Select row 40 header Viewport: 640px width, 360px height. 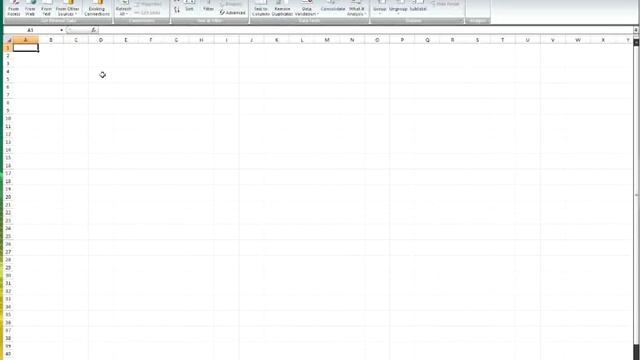(8, 354)
